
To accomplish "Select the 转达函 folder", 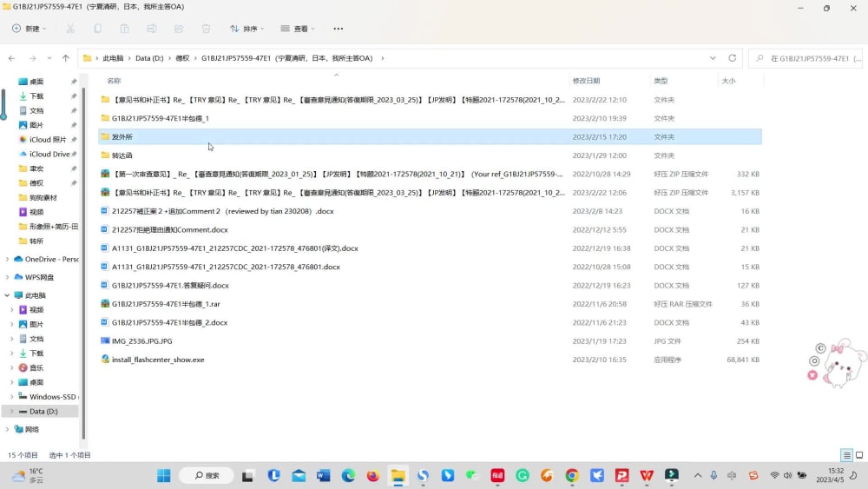I will click(x=430, y=155).
